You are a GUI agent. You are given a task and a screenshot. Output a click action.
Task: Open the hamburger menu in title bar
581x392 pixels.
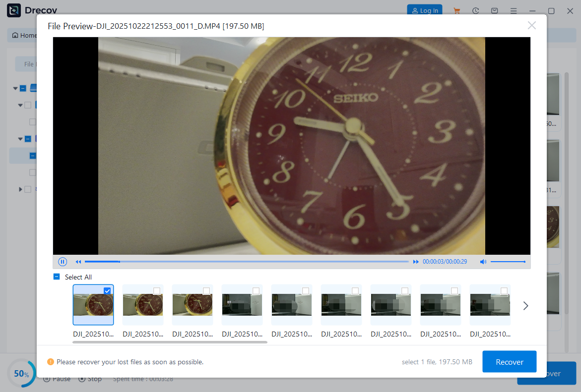click(514, 10)
